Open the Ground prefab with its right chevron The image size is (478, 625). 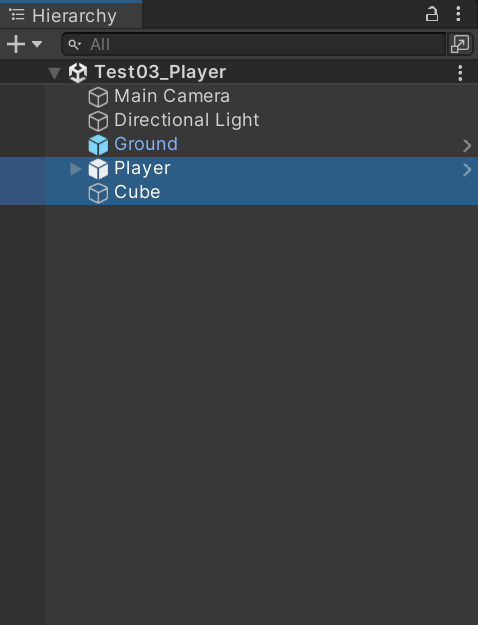click(467, 146)
